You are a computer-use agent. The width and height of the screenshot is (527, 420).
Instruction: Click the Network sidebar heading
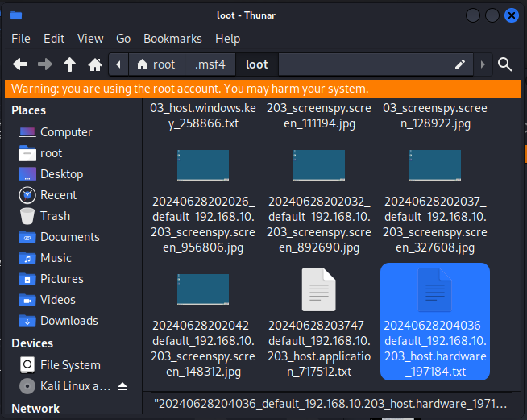point(35,409)
